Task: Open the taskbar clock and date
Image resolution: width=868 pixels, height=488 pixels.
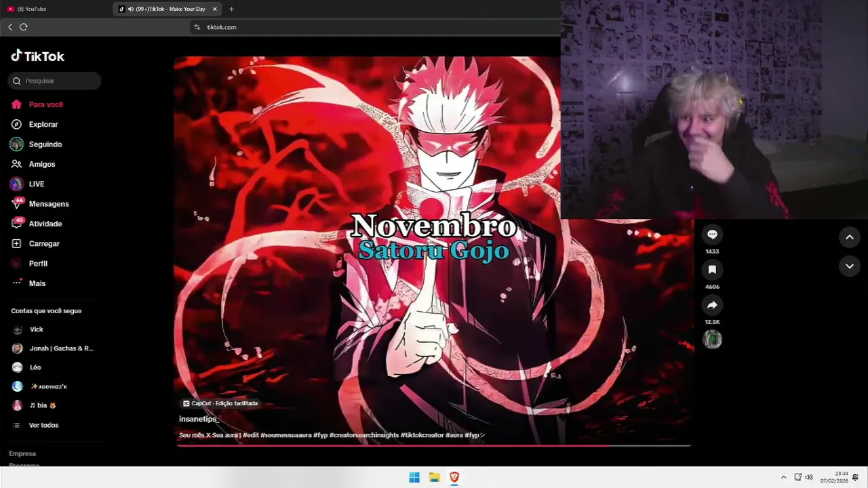Action: tap(834, 477)
